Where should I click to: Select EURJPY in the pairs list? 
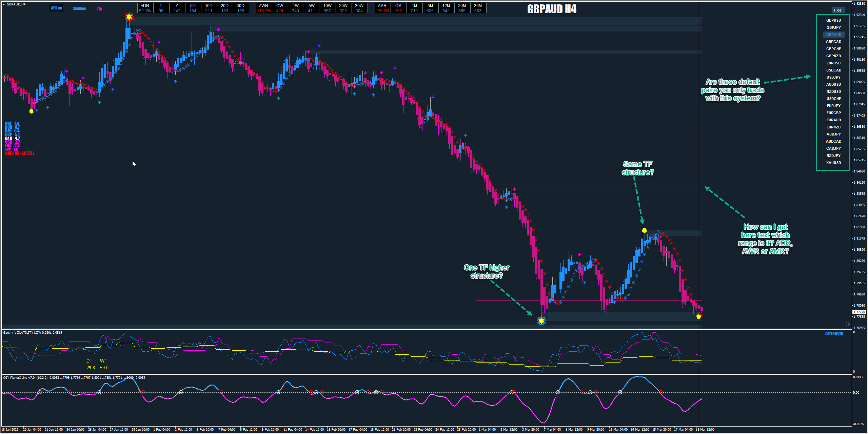[833, 106]
